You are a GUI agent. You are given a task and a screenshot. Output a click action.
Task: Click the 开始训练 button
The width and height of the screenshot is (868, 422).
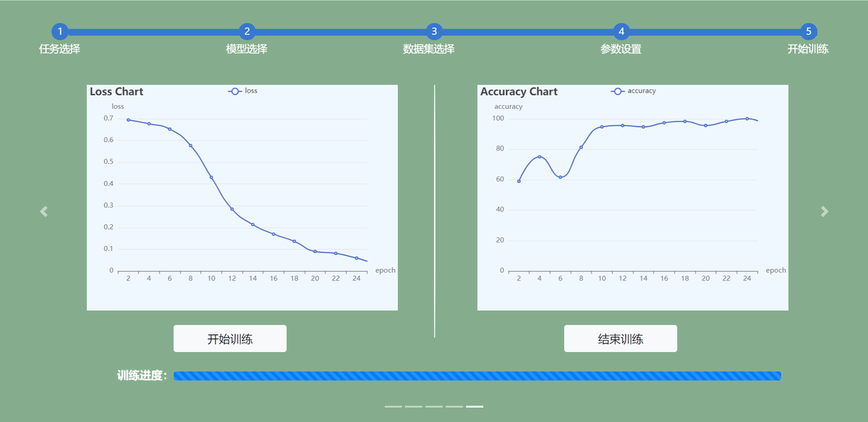tap(230, 339)
